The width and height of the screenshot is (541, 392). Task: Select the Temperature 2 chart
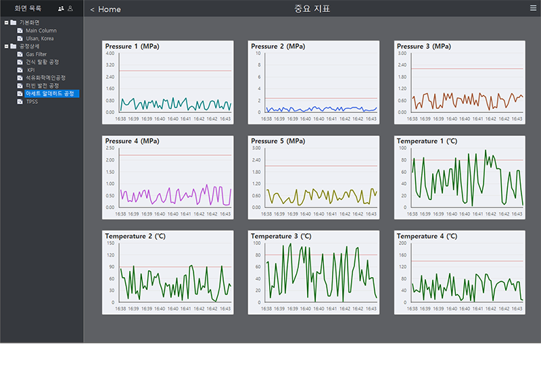168,272
